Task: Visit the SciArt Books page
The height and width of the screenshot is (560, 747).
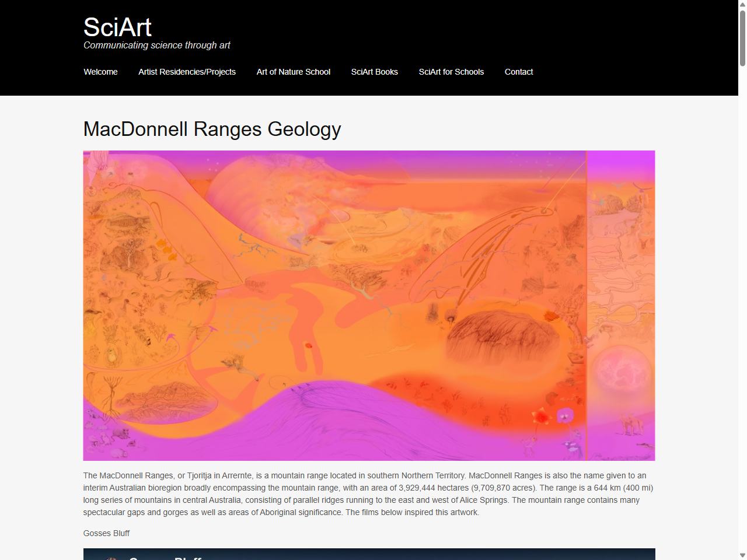Action: (374, 72)
